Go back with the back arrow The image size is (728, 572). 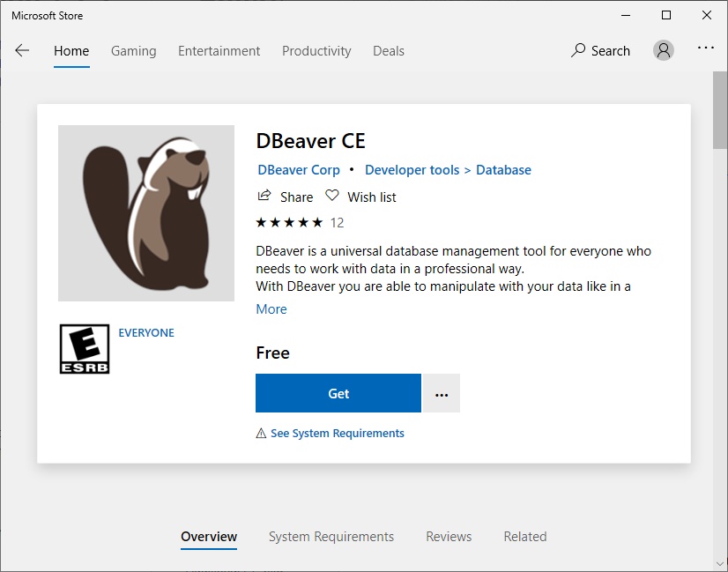tap(22, 50)
